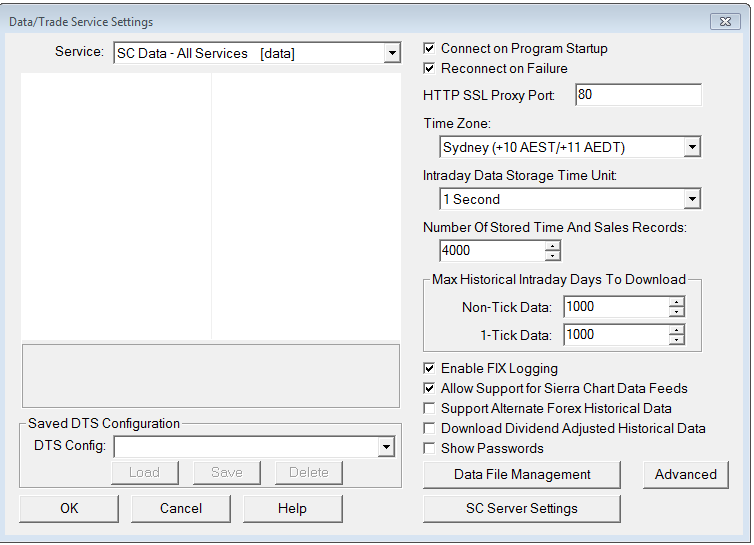
Task: Click the Stored Time And Sales Records field
Action: click(x=492, y=251)
